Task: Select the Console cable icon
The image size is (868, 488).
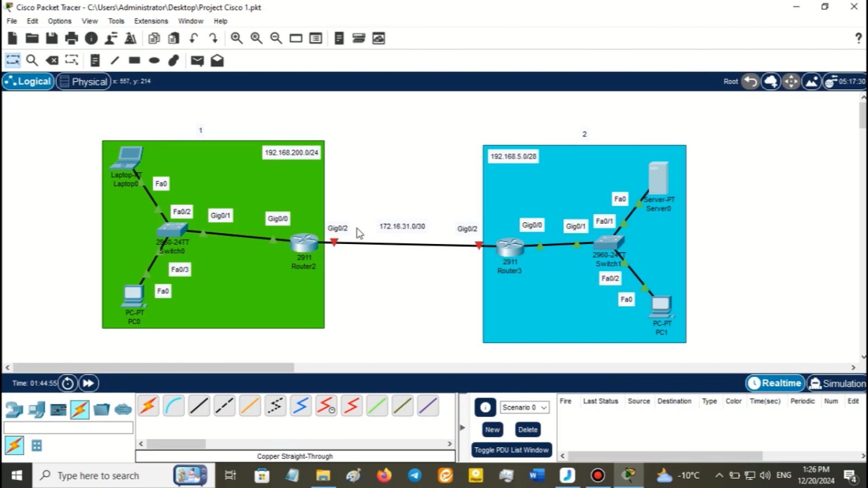Action: pyautogui.click(x=174, y=405)
